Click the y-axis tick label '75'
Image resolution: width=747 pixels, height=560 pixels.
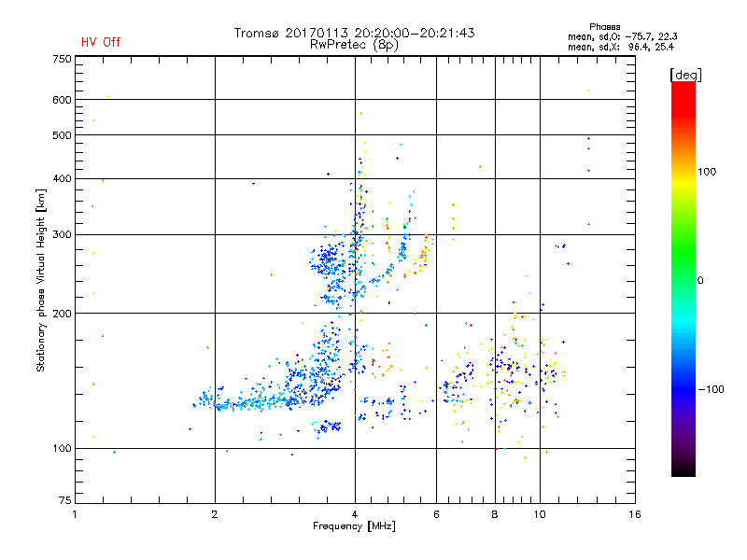(65, 500)
